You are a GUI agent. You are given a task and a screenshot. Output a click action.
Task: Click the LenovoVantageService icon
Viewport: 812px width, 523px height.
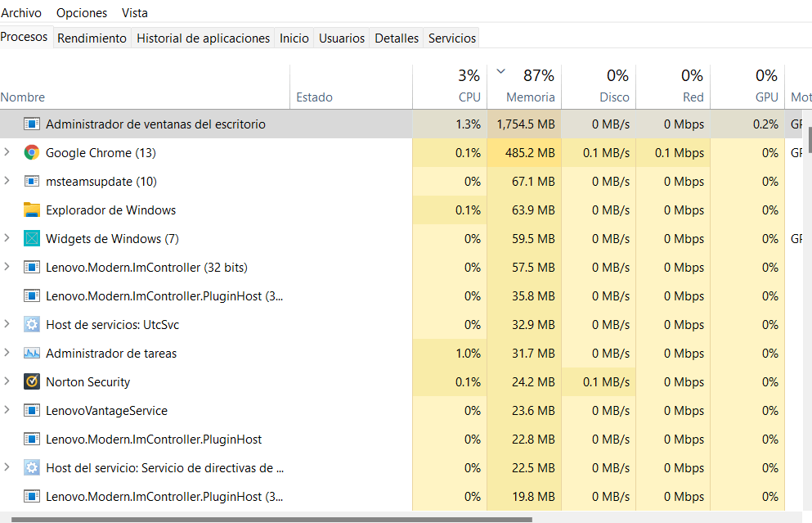[x=32, y=411]
